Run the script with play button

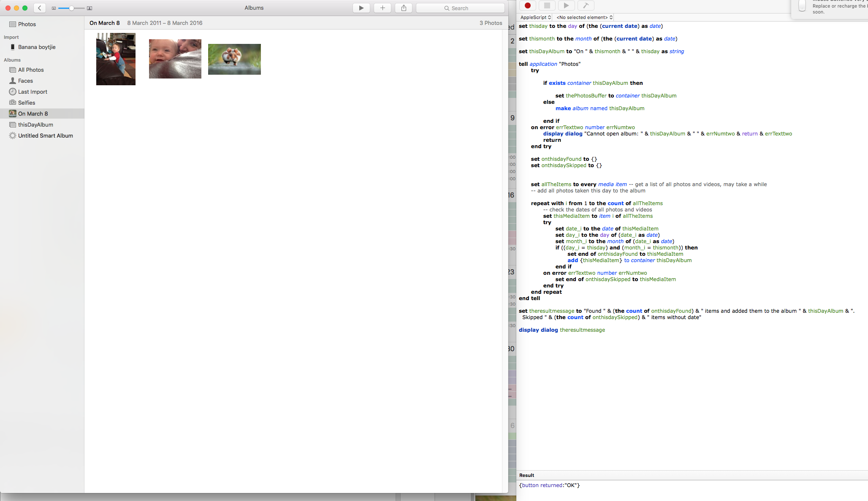(566, 5)
